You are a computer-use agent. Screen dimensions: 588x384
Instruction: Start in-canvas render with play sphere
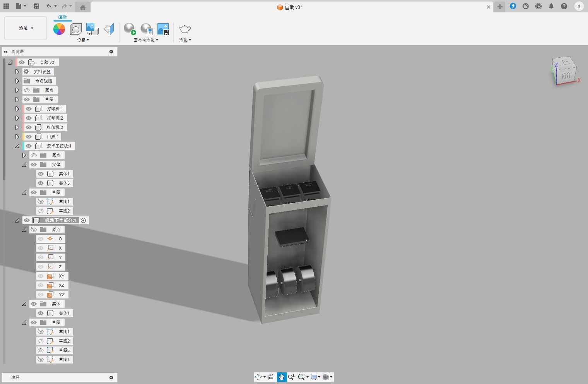click(130, 29)
